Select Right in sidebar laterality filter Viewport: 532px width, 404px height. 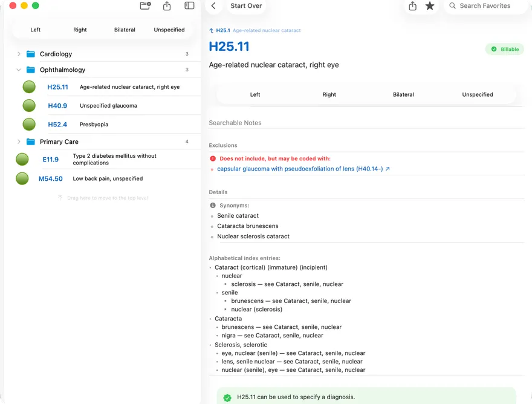tap(80, 30)
